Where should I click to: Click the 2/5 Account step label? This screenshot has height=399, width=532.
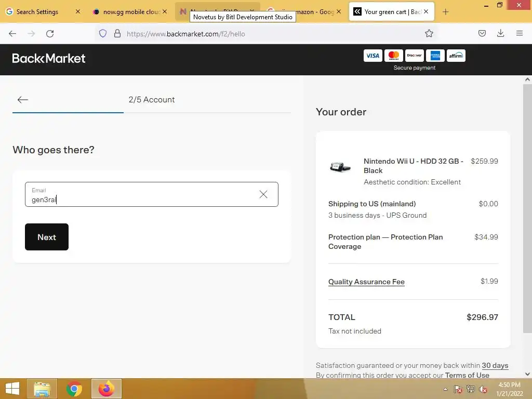coord(152,100)
